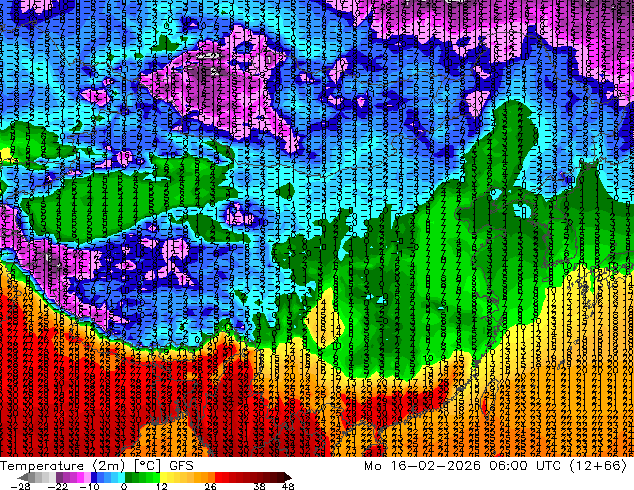Click the '[°C]' unit label
The height and width of the screenshot is (490, 634).
click(x=147, y=466)
